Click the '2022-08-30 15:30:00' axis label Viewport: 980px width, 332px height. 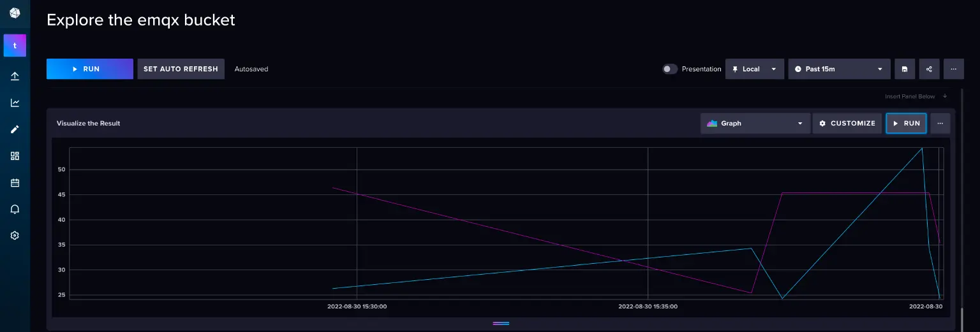(x=357, y=307)
